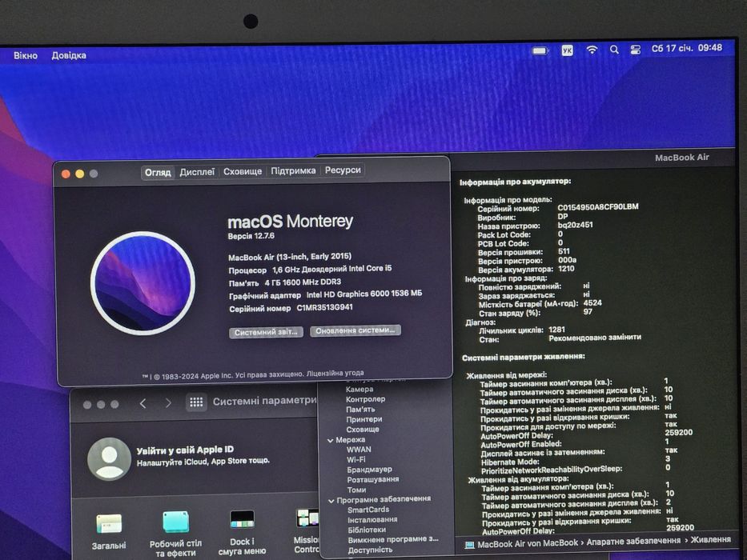Click battery serial C0154950A8CF90LBM
747x560 pixels.
pyautogui.click(x=598, y=206)
